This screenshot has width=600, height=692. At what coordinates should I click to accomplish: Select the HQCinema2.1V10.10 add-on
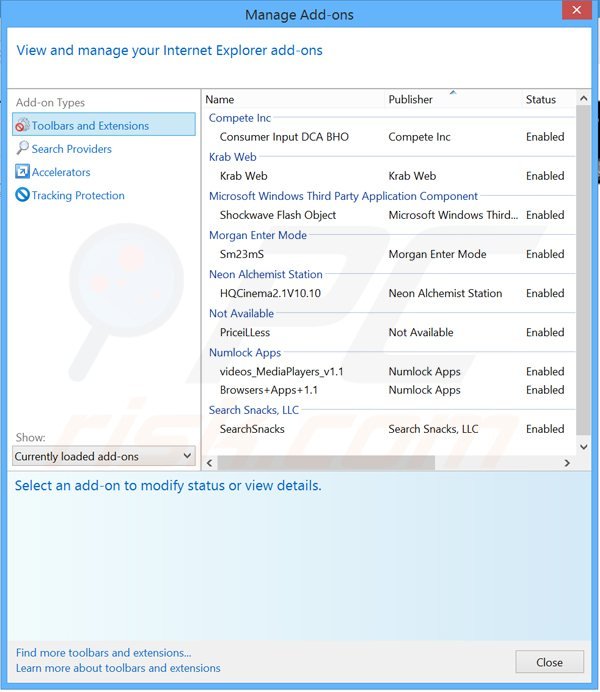pos(271,293)
